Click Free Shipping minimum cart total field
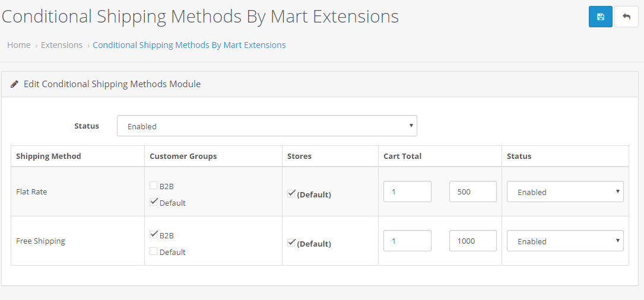 (407, 241)
